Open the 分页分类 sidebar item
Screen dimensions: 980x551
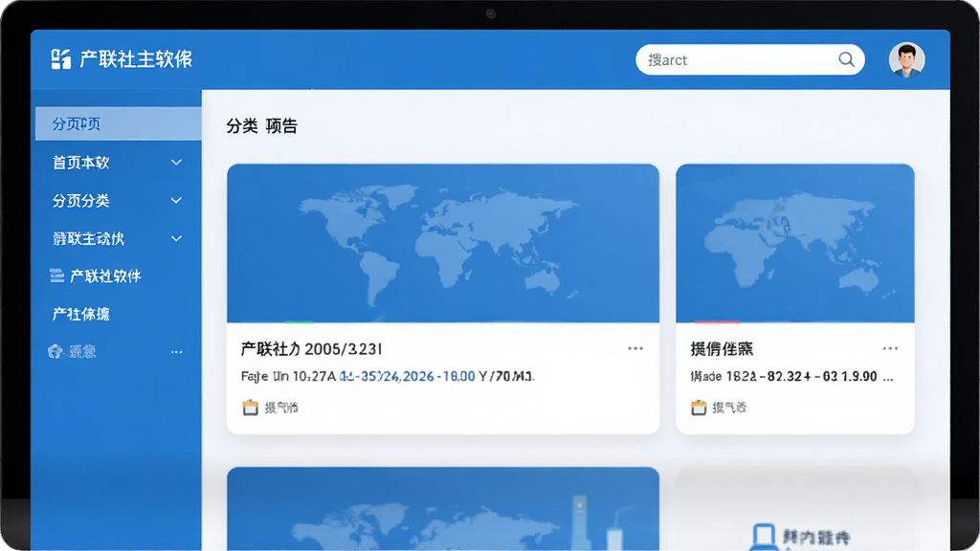pyautogui.click(x=80, y=201)
